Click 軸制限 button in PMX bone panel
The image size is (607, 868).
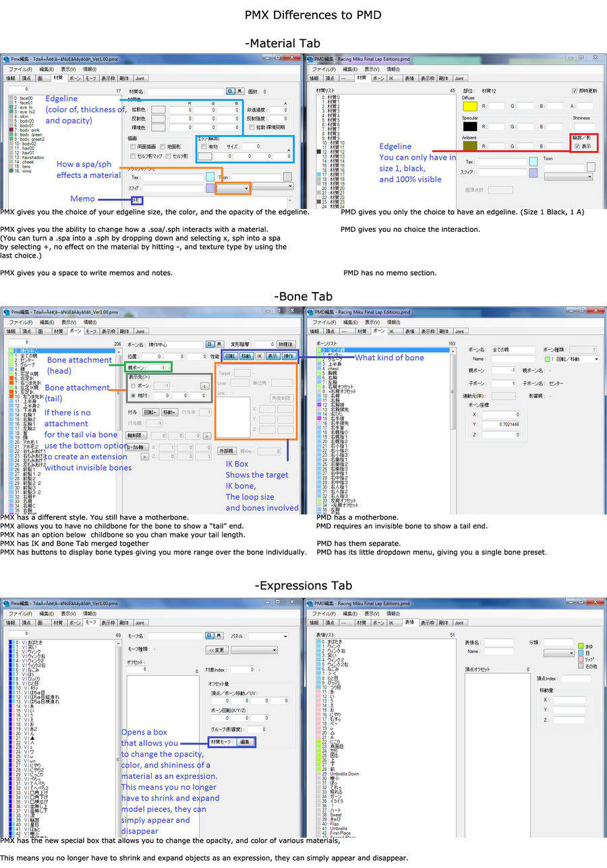137,435
